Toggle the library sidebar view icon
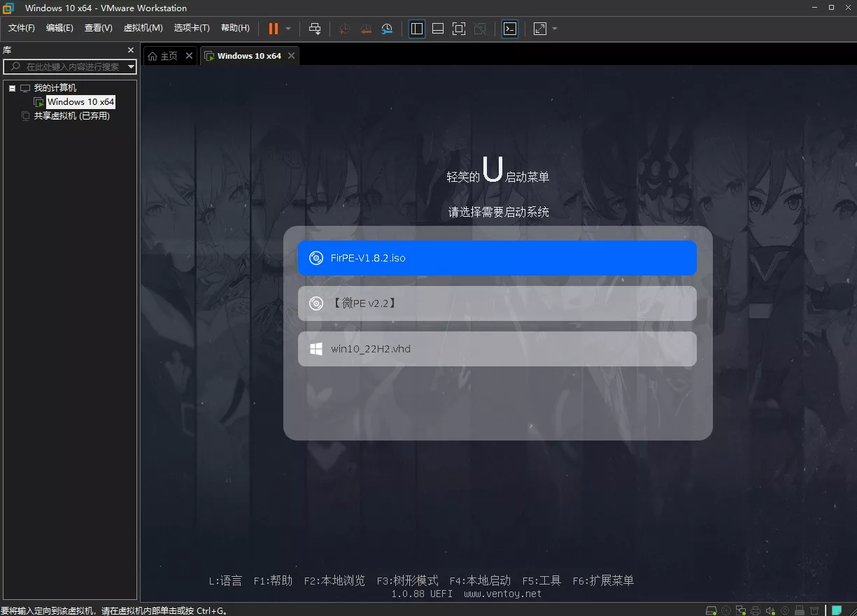Viewport: 857px width, 616px height. click(x=417, y=29)
